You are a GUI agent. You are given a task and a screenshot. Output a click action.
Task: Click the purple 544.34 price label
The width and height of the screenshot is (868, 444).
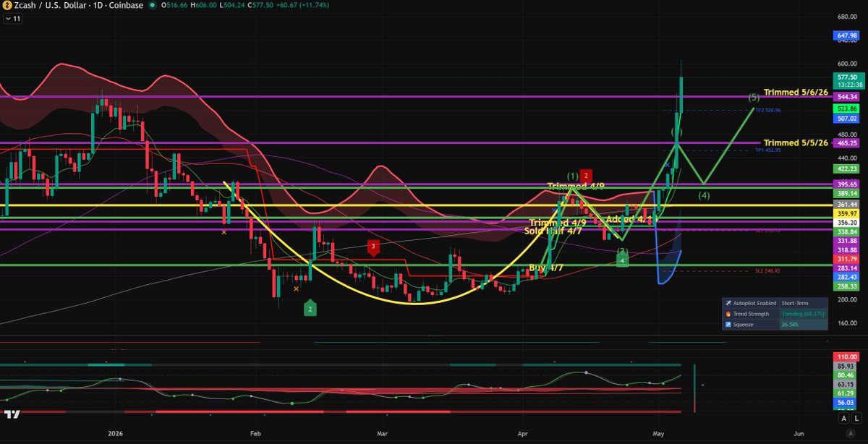point(847,96)
